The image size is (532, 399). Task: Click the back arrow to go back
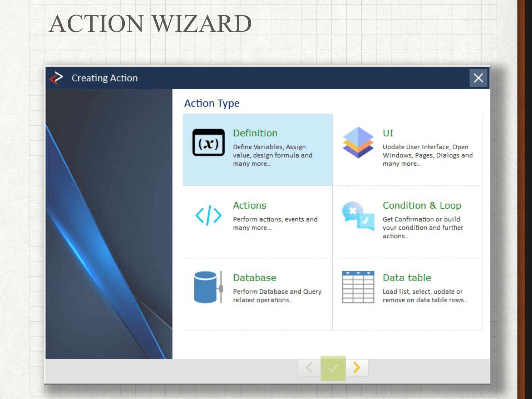[309, 368]
